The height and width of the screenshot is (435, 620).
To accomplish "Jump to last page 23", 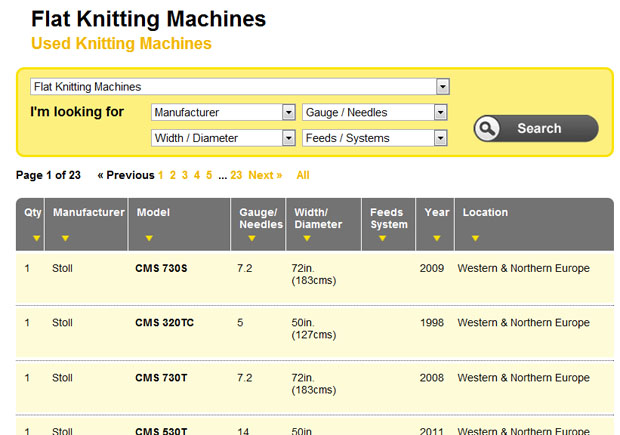I will (236, 175).
